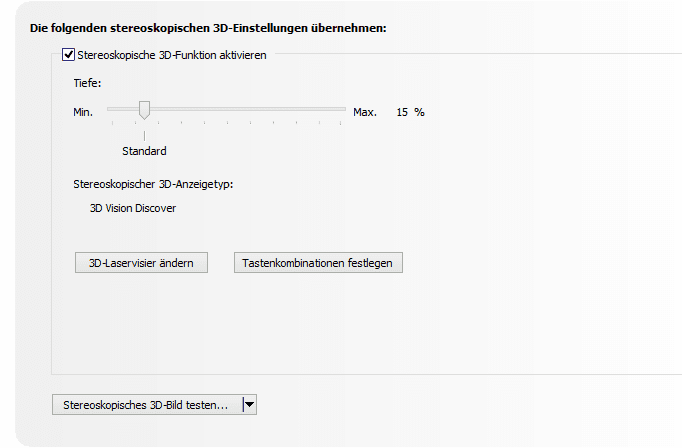
Task: Click 'Stereoskopisches 3D-Bild testen...' button
Action: tap(147, 405)
